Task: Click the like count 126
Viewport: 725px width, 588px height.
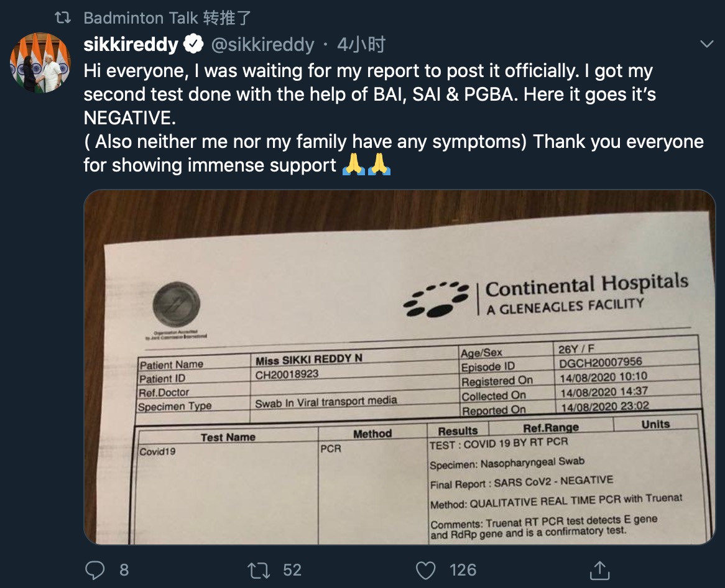Action: (463, 569)
